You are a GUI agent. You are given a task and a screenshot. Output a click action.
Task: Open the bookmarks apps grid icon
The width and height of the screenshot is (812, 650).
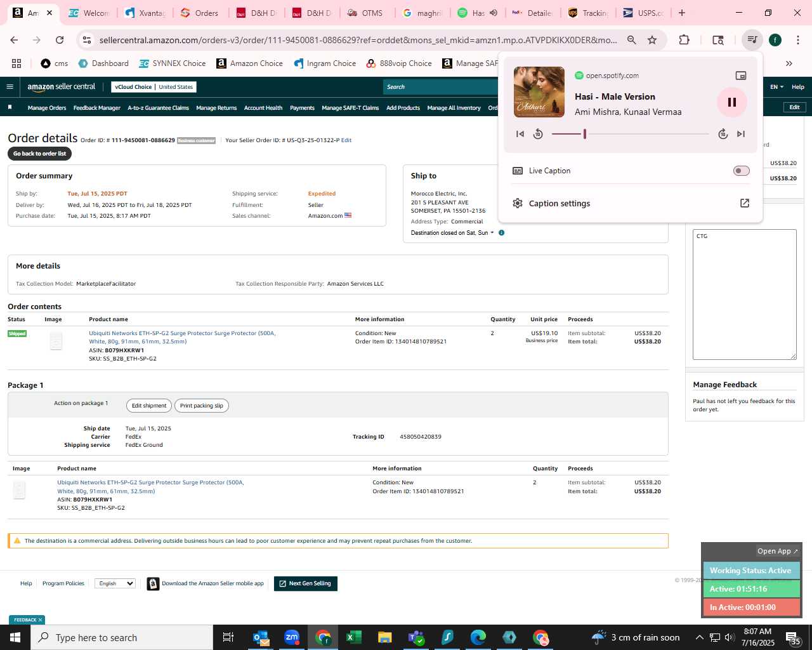pos(16,63)
